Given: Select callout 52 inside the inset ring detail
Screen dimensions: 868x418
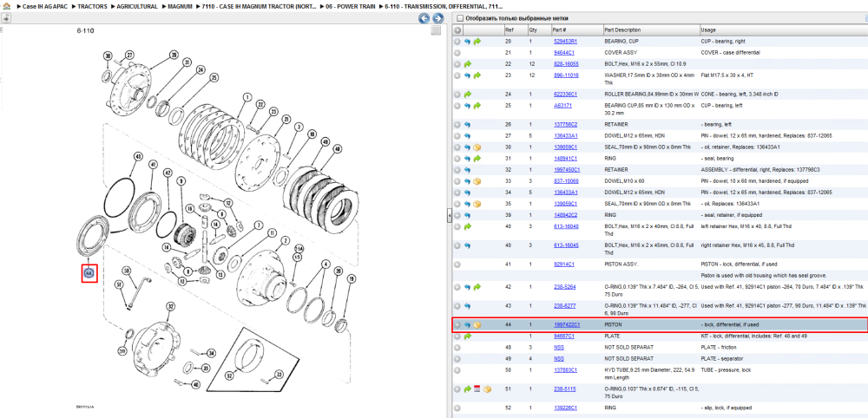Looking at the screenshot, I should tap(230, 376).
